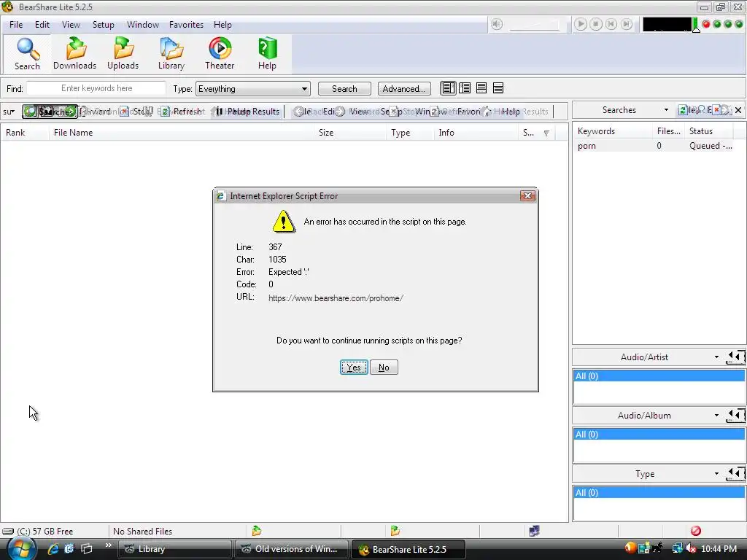
Task: Open the Uploads view
Action: [x=123, y=54]
